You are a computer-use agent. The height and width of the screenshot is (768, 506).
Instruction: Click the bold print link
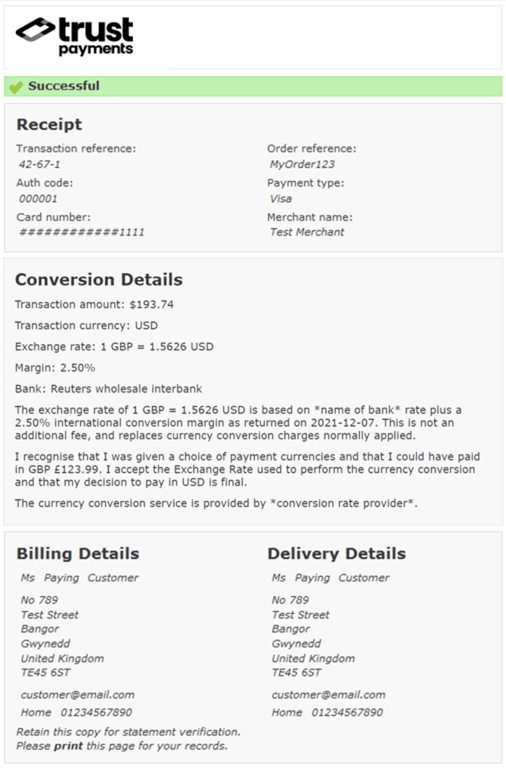coord(68,746)
